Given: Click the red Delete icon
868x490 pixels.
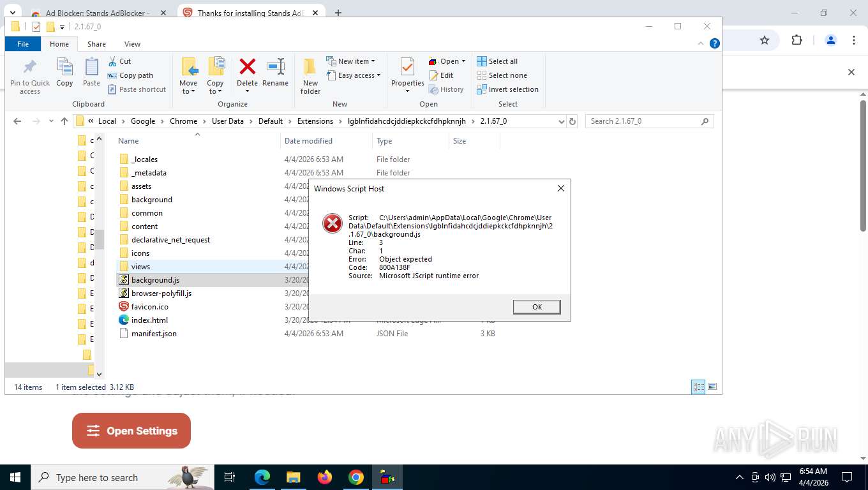Looking at the screenshot, I should tap(247, 66).
